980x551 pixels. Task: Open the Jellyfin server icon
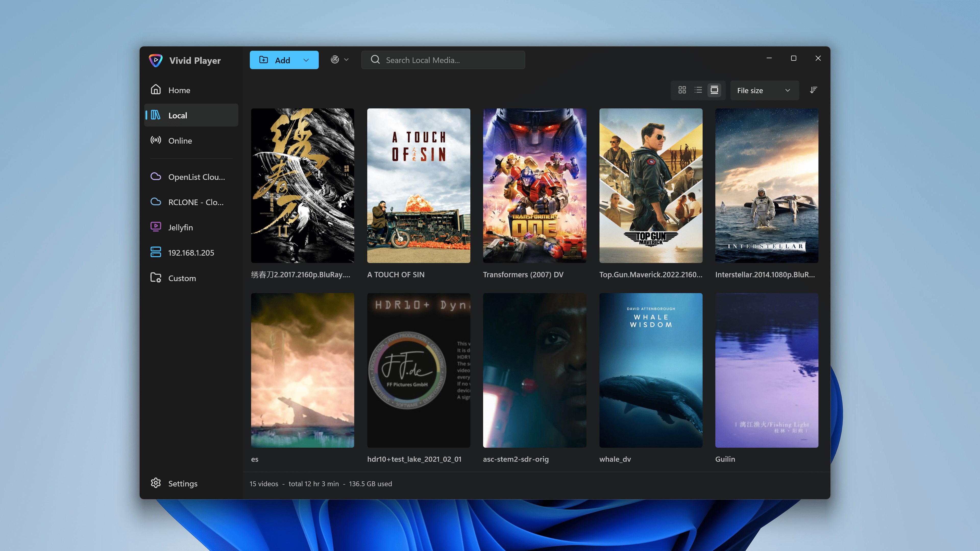pyautogui.click(x=156, y=227)
